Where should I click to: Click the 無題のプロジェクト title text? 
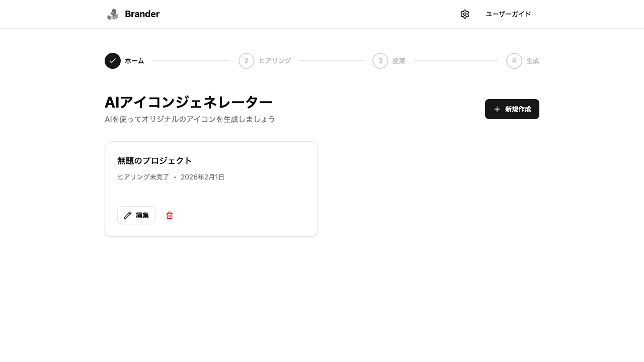[154, 160]
